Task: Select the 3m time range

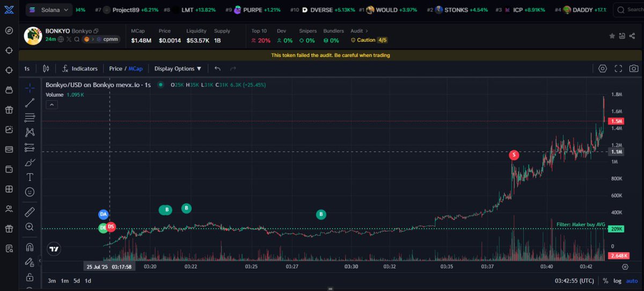Action: 52,281
